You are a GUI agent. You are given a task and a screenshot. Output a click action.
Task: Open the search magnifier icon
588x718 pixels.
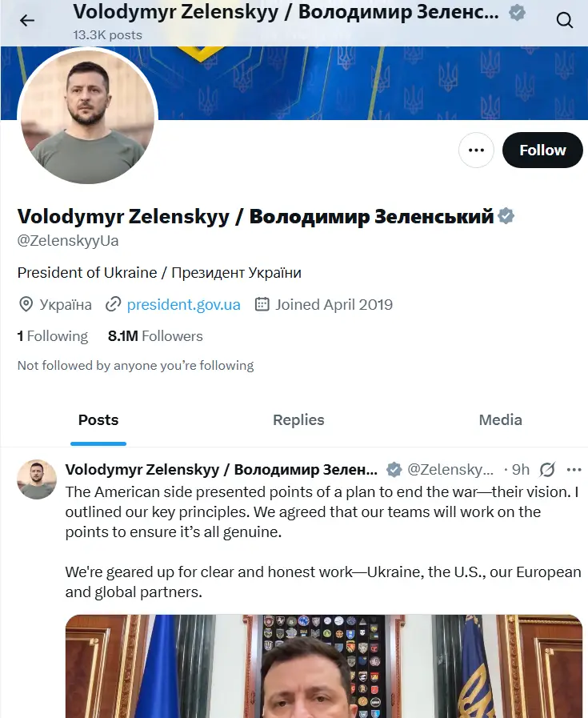(565, 21)
